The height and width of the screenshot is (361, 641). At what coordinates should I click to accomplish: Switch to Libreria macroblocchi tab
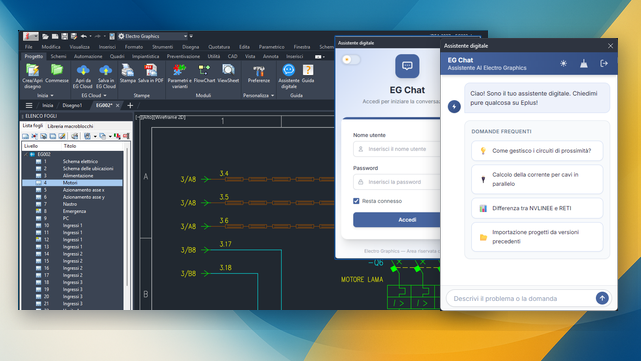click(x=70, y=126)
